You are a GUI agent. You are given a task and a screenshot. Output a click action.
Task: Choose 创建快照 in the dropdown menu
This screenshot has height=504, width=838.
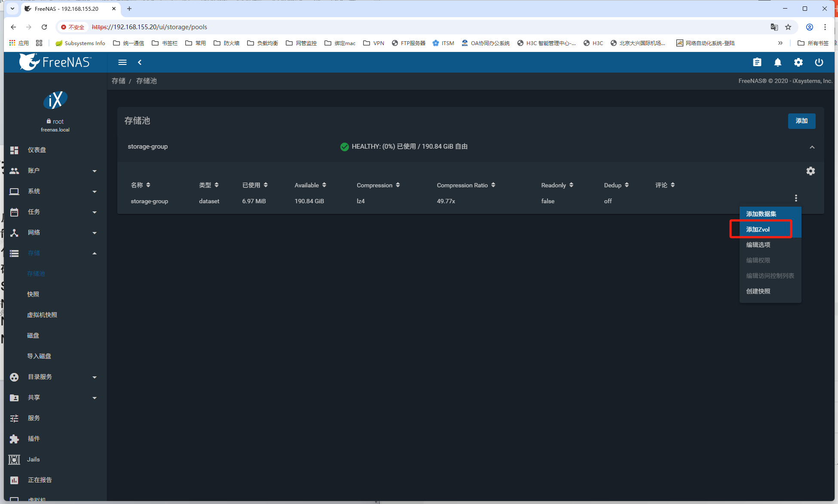pos(758,291)
